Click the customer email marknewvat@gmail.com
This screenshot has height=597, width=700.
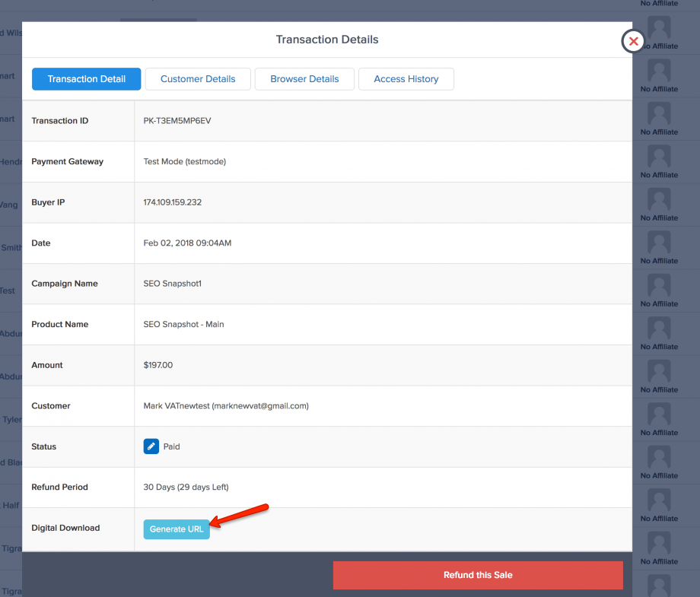(x=259, y=406)
